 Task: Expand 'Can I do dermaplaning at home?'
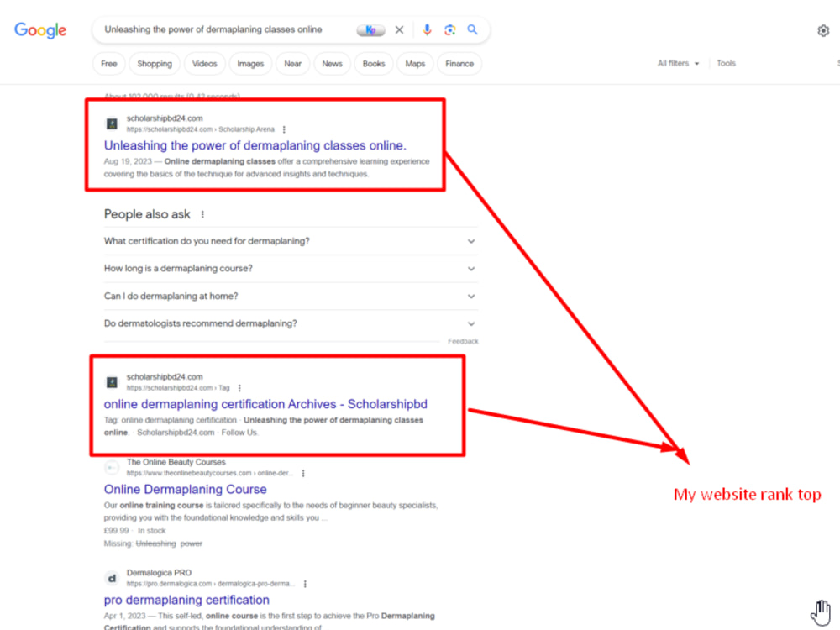[x=291, y=297]
